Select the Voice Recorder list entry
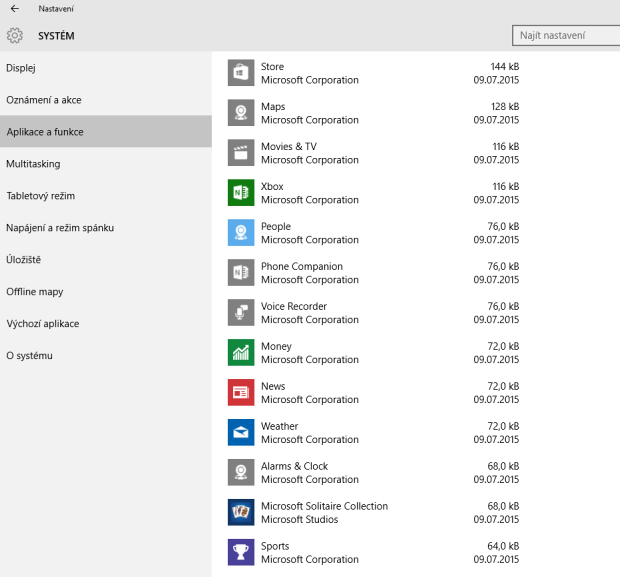Viewport: 620px width, 577px height. click(x=370, y=313)
